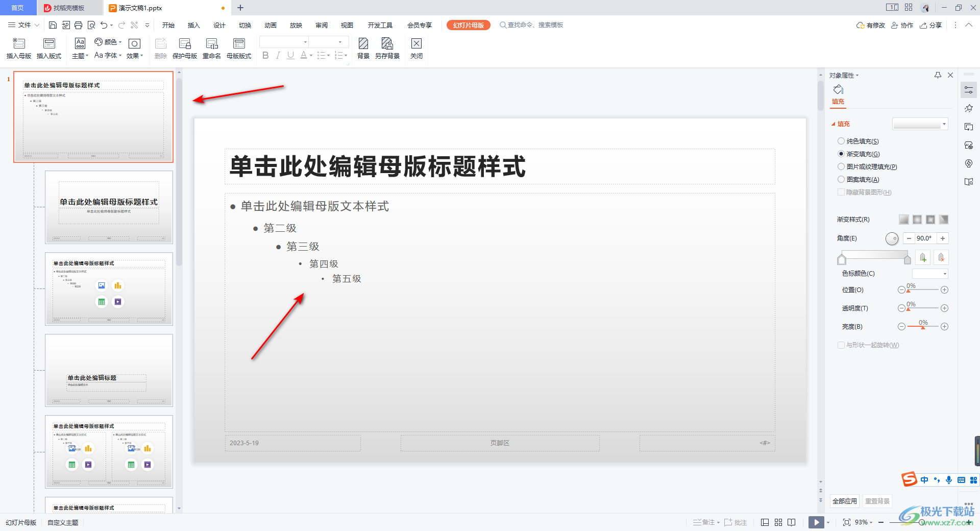Open the Design (设计) ribbon tab
The width and height of the screenshot is (980, 531).
click(219, 25)
